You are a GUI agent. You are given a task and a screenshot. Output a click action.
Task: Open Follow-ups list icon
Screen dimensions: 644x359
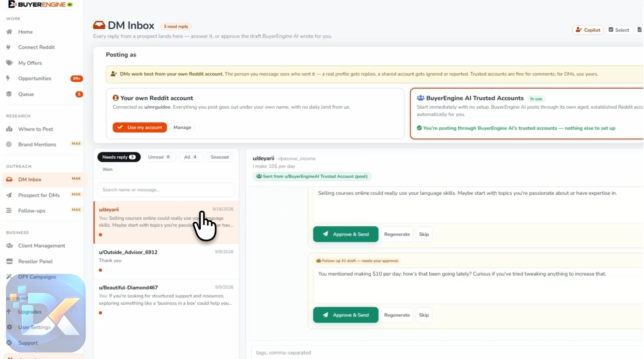(x=9, y=211)
